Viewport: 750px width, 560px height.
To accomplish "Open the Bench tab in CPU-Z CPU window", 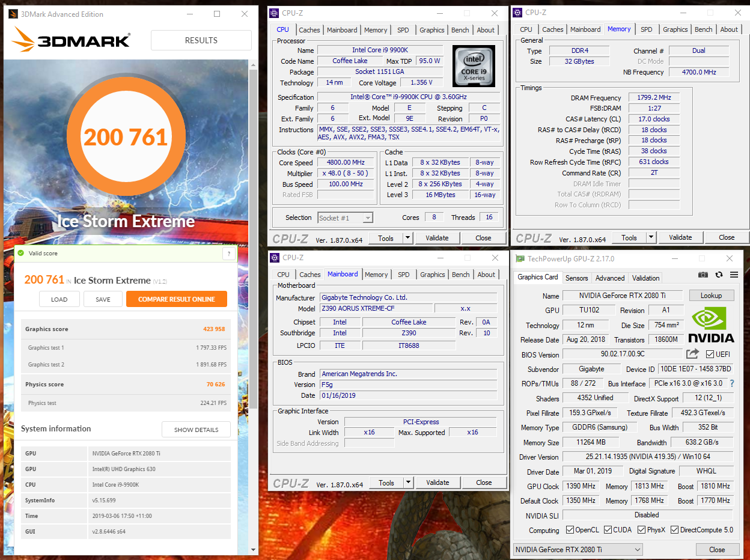I will pos(460,30).
